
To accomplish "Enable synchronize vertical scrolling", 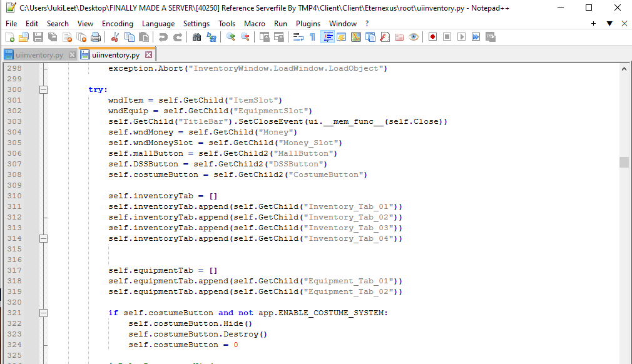I will coord(266,37).
